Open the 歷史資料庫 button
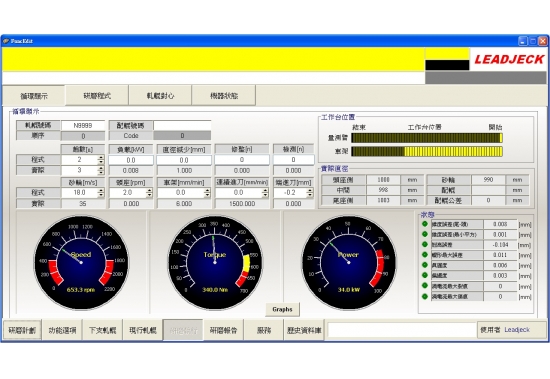The image size is (550, 379). 304,330
